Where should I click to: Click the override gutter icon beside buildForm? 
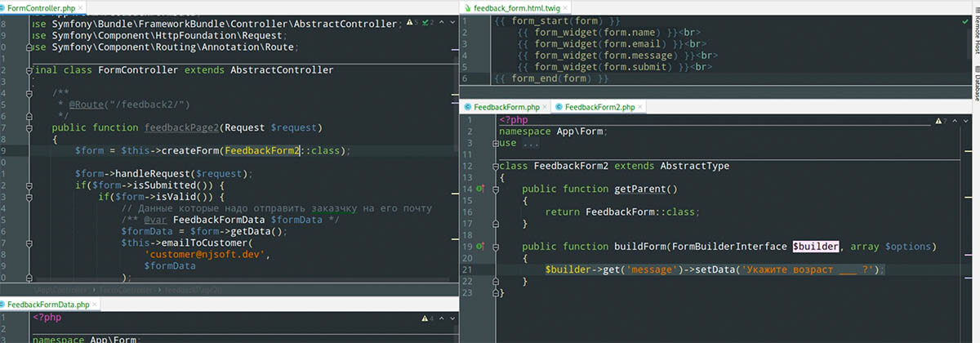click(x=481, y=246)
